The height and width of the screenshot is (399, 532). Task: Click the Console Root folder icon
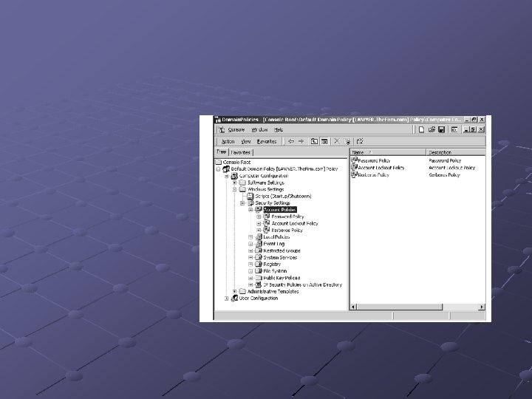click(219, 162)
